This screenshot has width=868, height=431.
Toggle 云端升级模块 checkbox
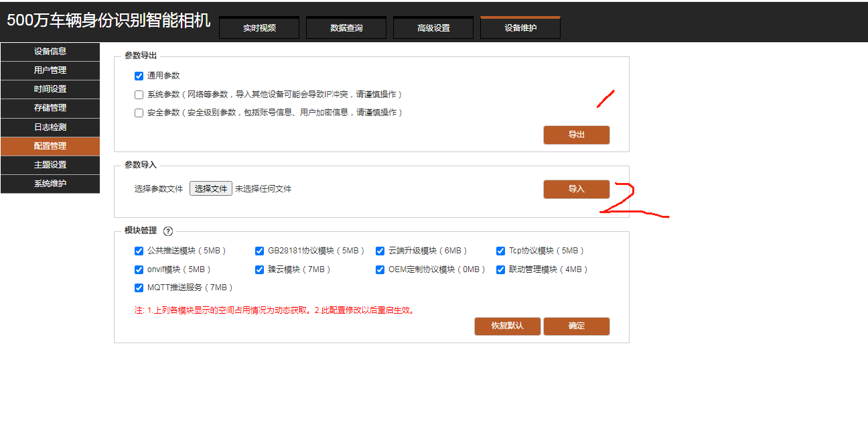point(380,251)
